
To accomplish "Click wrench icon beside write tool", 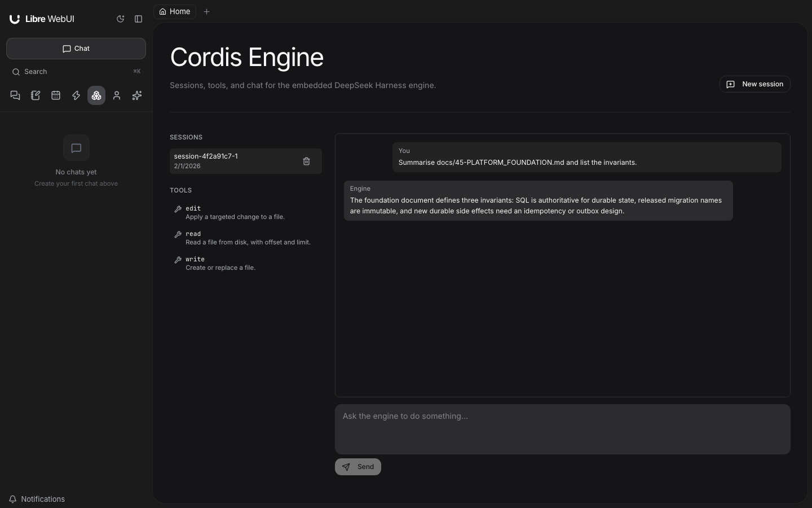I will point(178,260).
